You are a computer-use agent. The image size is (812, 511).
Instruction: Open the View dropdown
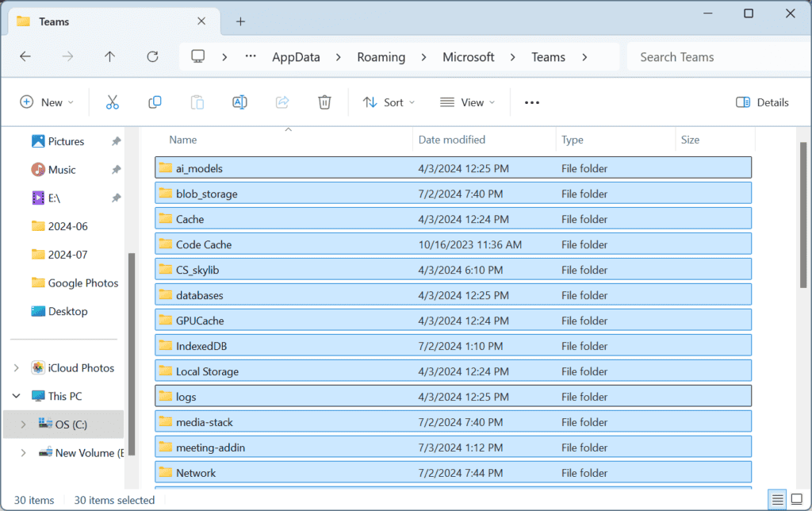click(467, 102)
